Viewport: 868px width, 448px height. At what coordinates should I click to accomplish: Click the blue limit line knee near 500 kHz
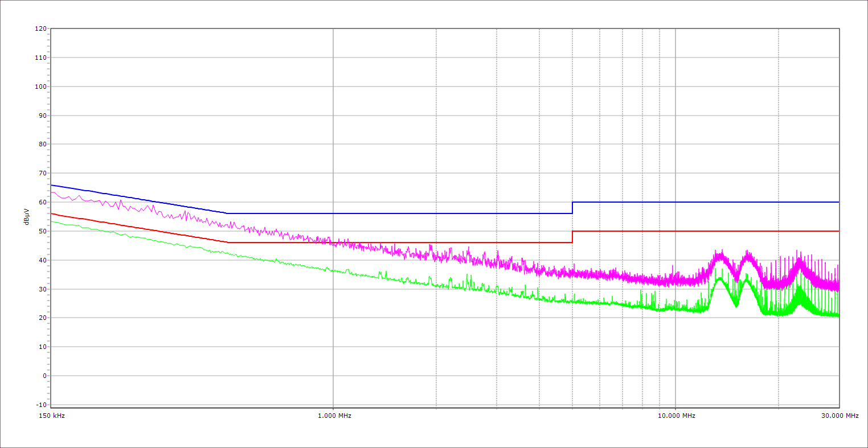tap(227, 213)
